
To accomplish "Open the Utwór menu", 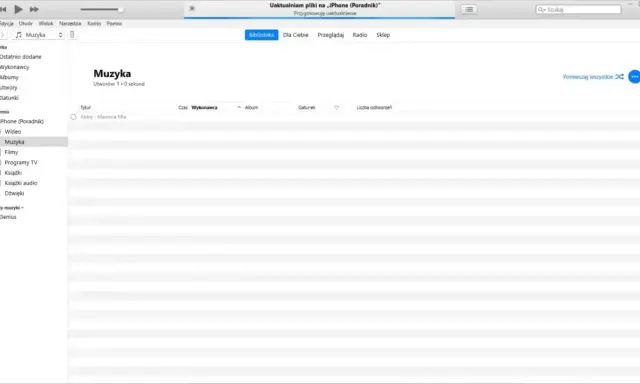I will point(26,24).
